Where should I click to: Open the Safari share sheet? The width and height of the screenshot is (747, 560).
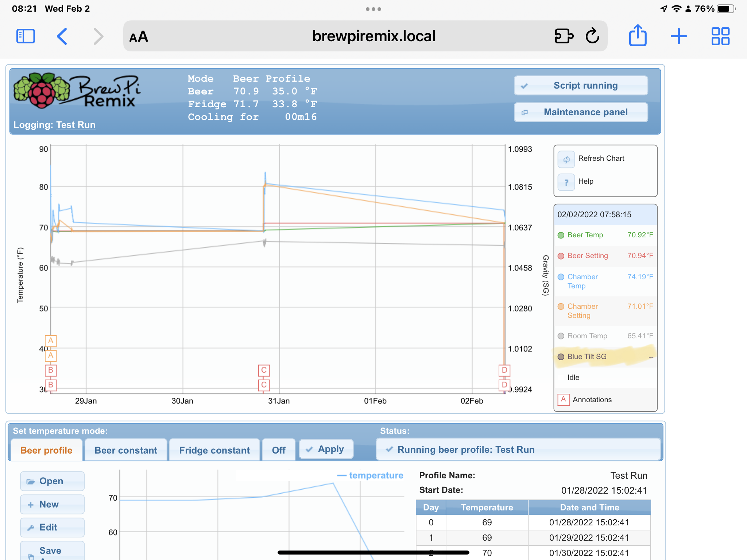(x=638, y=35)
